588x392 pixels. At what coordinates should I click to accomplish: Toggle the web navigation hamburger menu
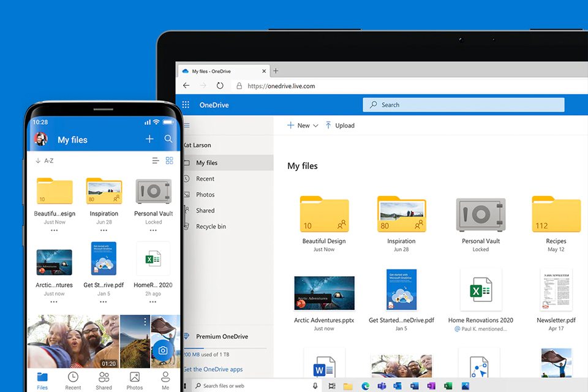tap(187, 126)
